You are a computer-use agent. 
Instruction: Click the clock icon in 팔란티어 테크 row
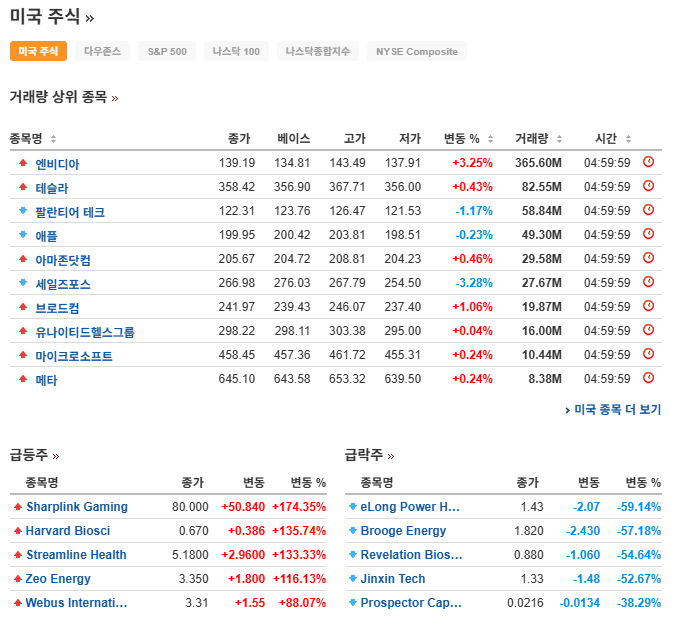[648, 210]
